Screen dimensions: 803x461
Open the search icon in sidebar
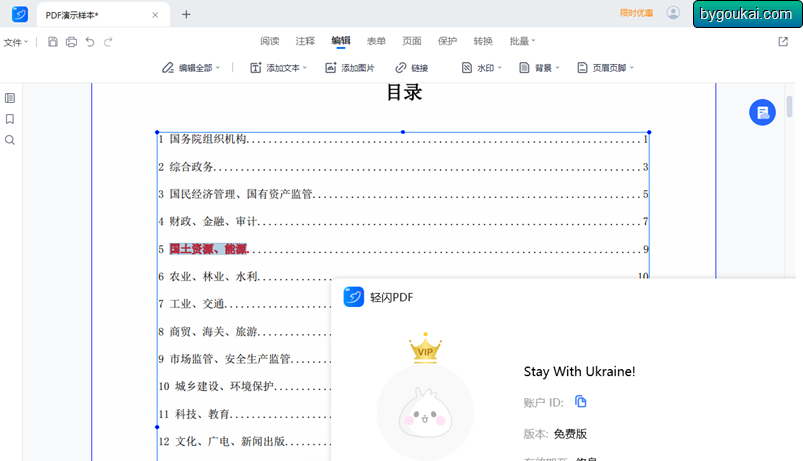click(10, 140)
